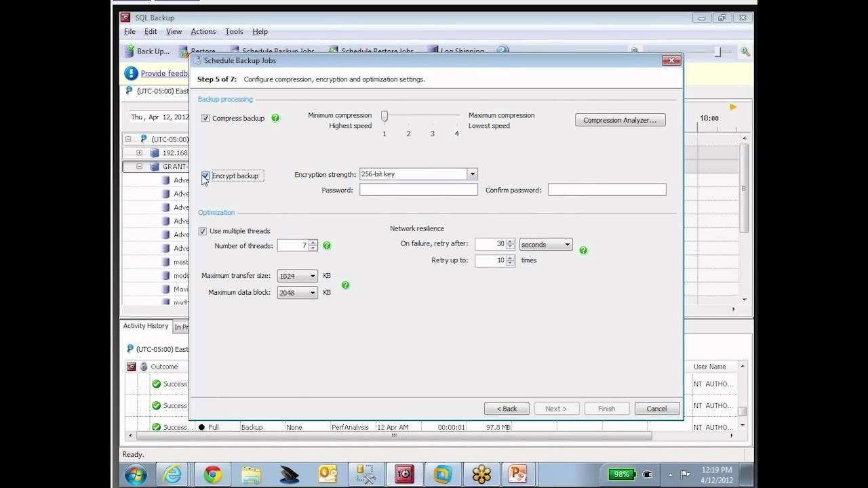The image size is (868, 488).
Task: Click the lock column icon in activity header
Action: point(144,367)
